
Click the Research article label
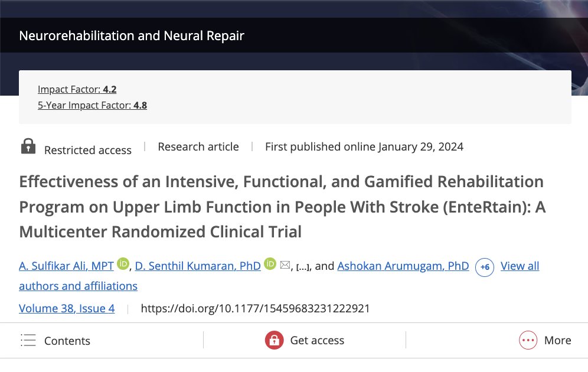tap(198, 146)
